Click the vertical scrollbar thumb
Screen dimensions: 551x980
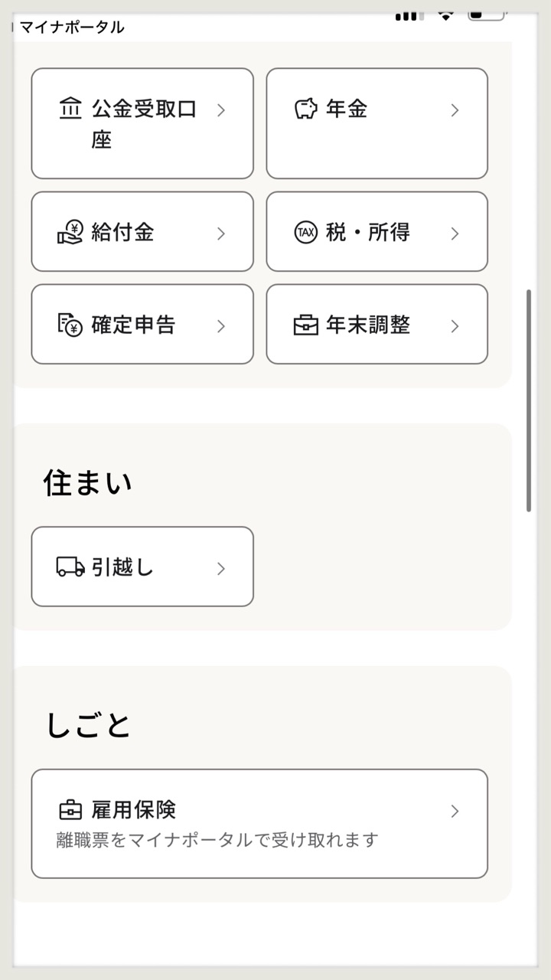point(529,400)
